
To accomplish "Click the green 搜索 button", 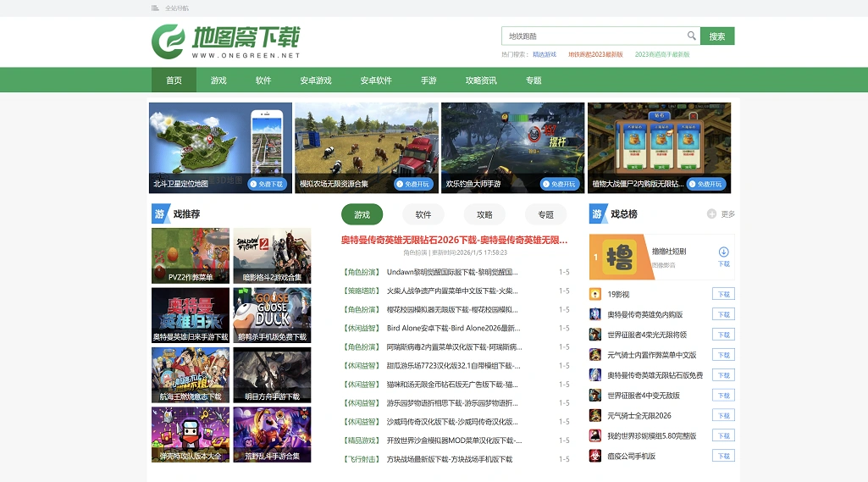I will [717, 36].
